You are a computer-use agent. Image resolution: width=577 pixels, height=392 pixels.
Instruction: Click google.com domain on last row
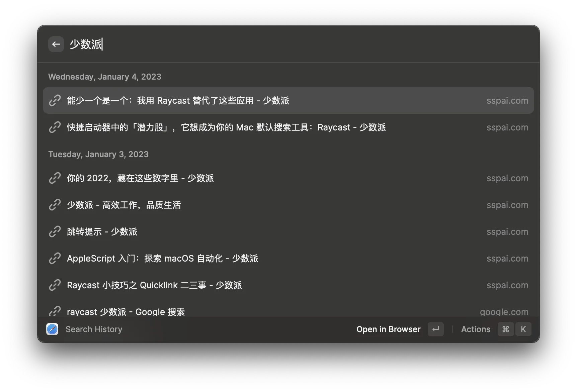(504, 311)
